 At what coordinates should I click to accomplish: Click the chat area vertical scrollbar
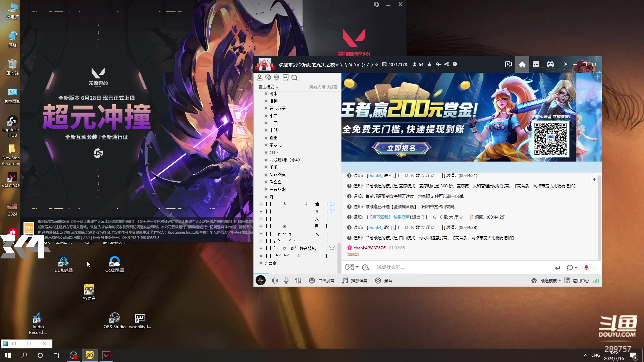(599, 217)
